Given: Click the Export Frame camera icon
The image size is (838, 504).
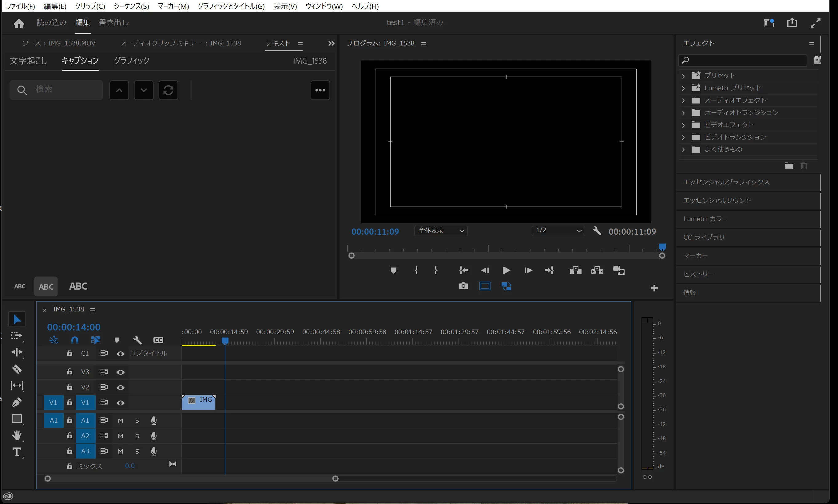Looking at the screenshot, I should (x=463, y=286).
